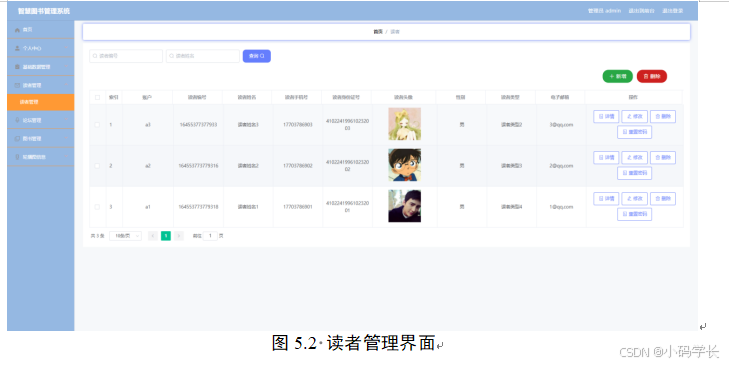Open the 10条/页 page size dropdown
Image resolution: width=730 pixels, height=365 pixels.
coord(125,236)
